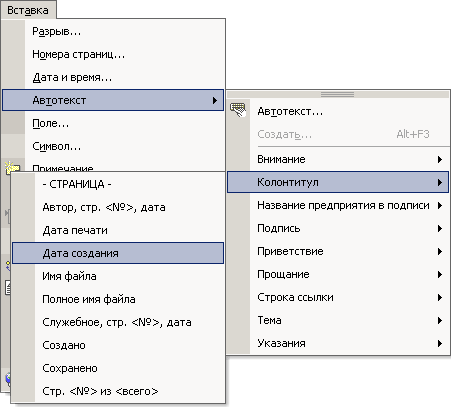
Task: Click the Примечание note icon
Action: coord(12,167)
